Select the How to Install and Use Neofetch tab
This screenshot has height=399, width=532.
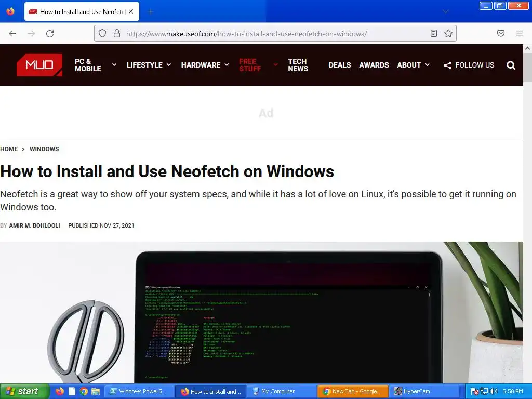tap(82, 11)
